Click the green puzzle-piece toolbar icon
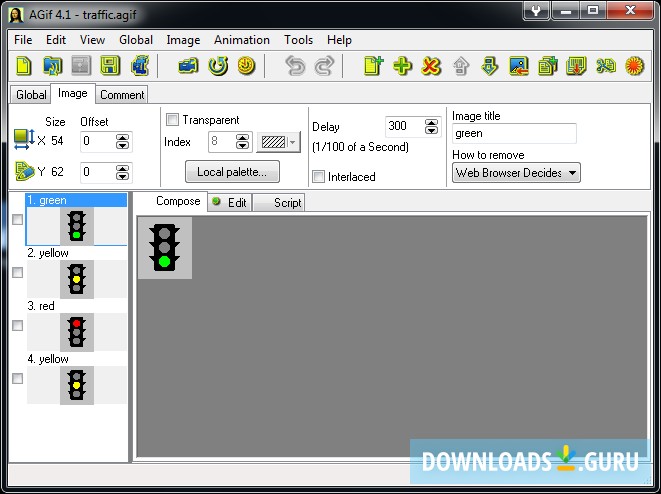The image size is (661, 494). point(606,66)
